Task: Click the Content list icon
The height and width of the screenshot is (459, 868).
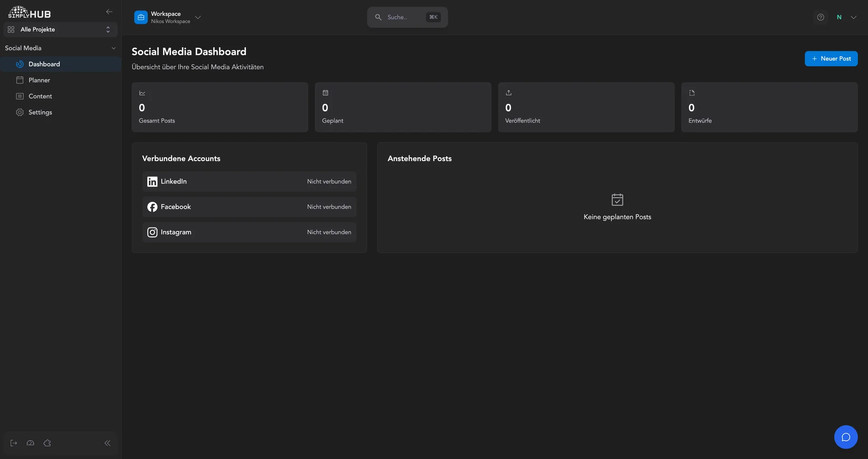Action: click(20, 96)
